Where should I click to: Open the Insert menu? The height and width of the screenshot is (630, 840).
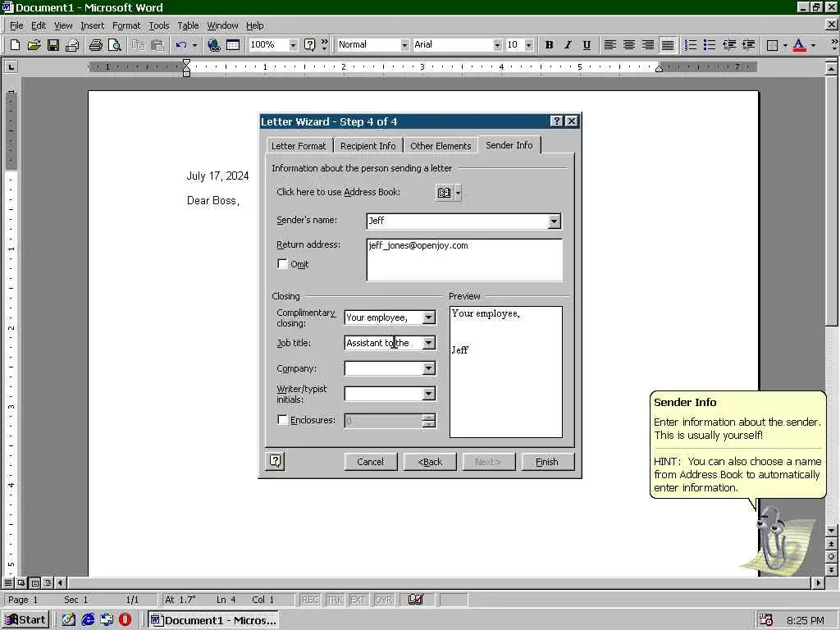[x=92, y=25]
